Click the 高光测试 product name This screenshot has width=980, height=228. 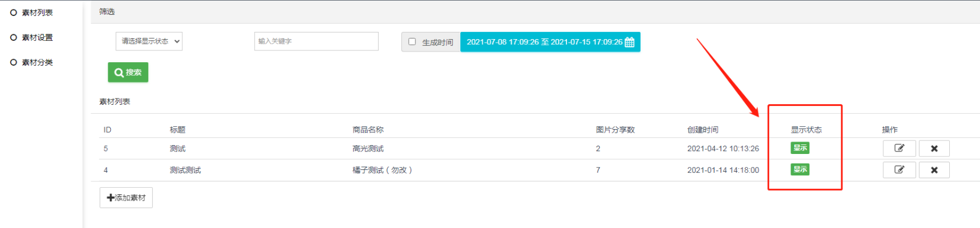368,149
